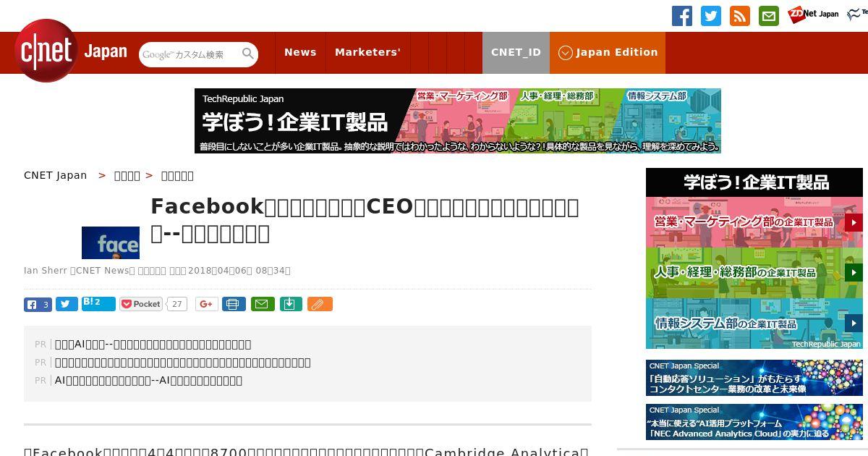Viewport: 868px width, 456px height.
Task: Save the article to Pocket
Action: click(141, 305)
